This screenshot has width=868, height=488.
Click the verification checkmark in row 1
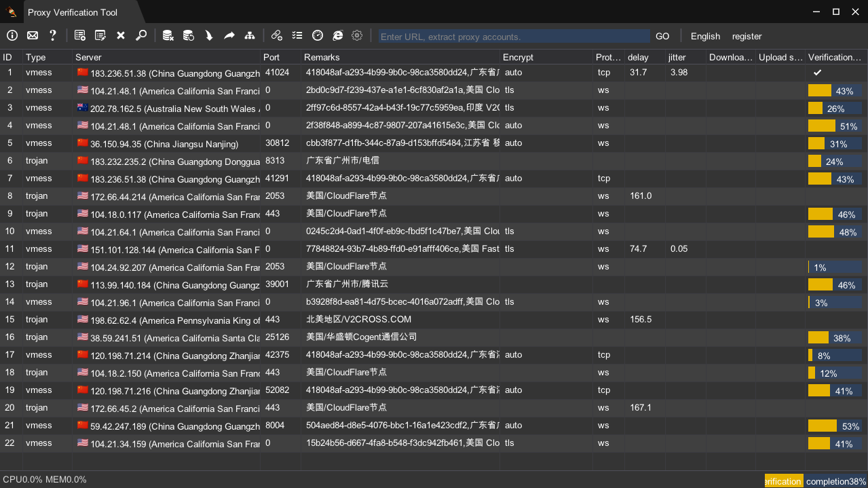(x=817, y=72)
